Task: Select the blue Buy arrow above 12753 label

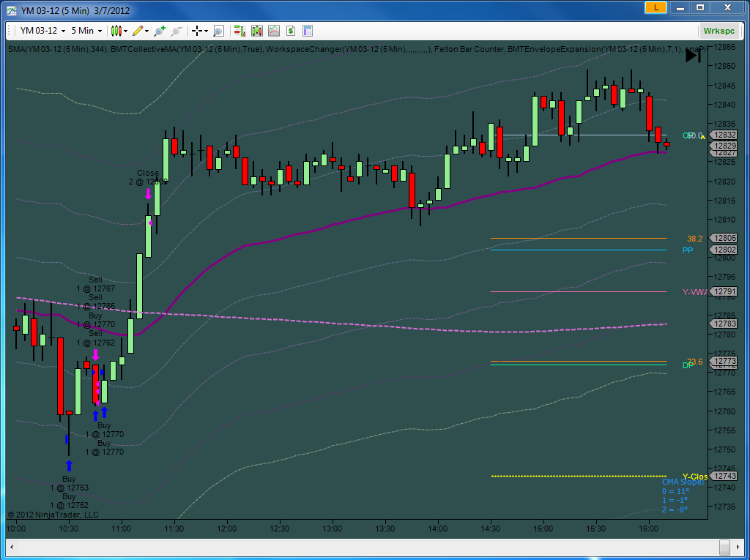Action: (x=69, y=466)
